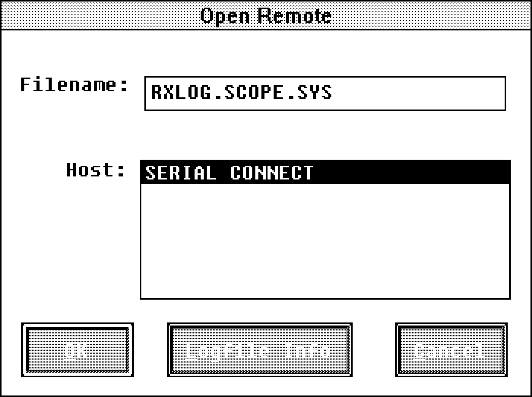Click the highlighted row's empty right side
Screen dimensions: 532x397
pyautogui.click(x=410, y=173)
